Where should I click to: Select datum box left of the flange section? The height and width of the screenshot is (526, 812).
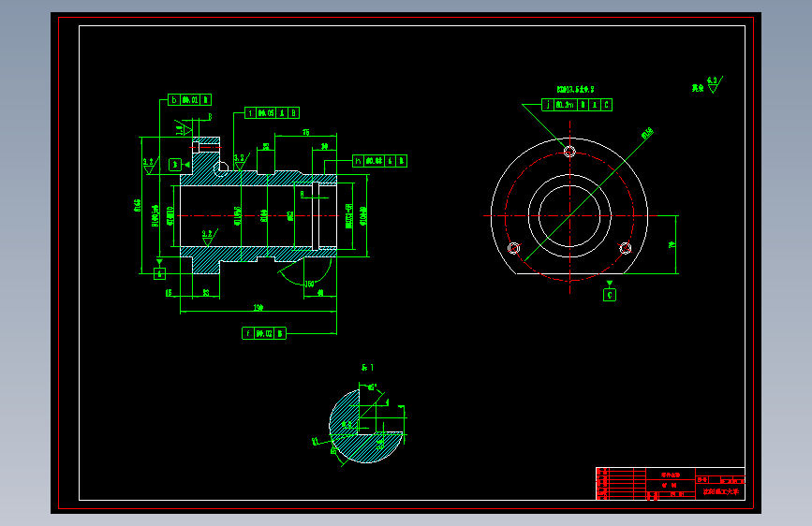point(175,165)
